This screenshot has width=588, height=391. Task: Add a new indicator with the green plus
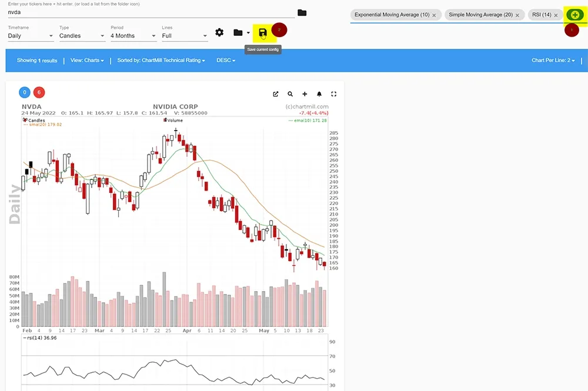575,15
